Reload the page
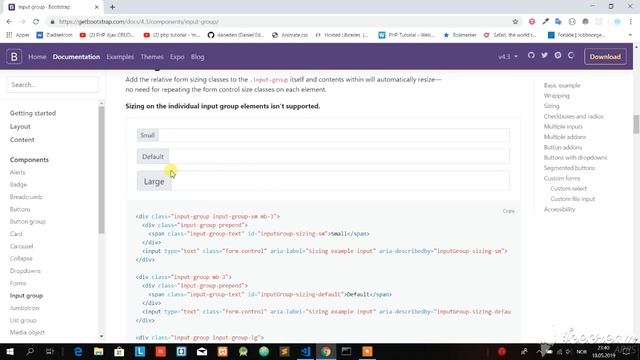 (36, 22)
